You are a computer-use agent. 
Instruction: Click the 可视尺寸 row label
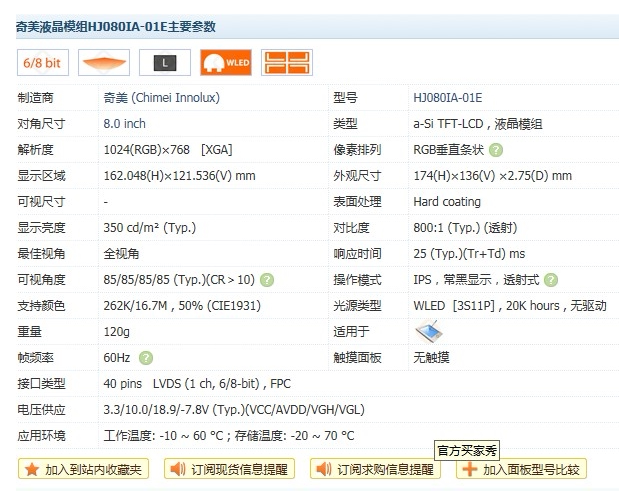[41, 202]
